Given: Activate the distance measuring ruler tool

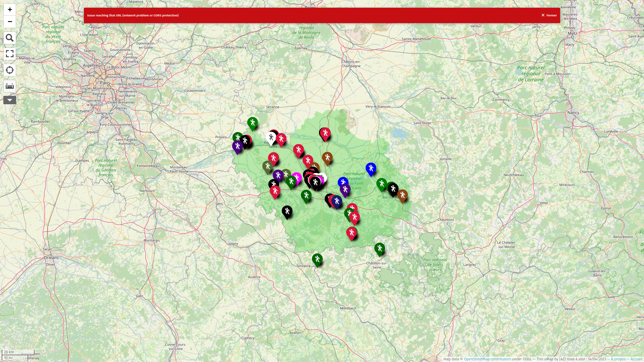Looking at the screenshot, I should coord(10,86).
